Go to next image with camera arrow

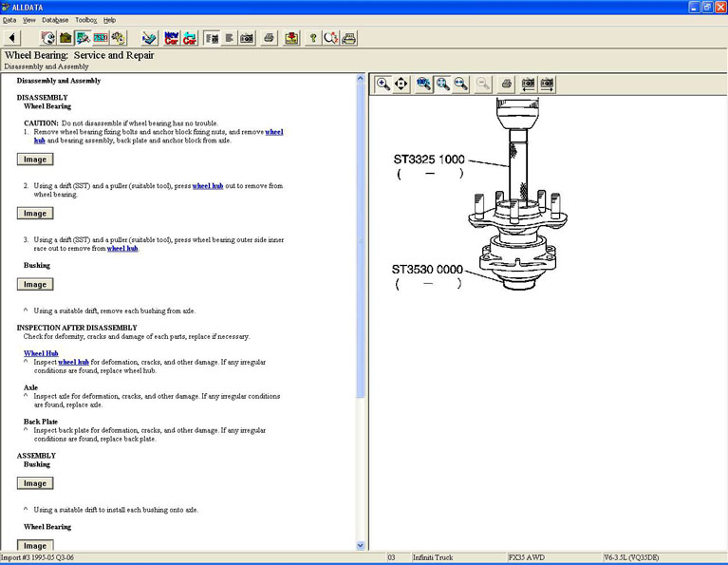point(547,84)
